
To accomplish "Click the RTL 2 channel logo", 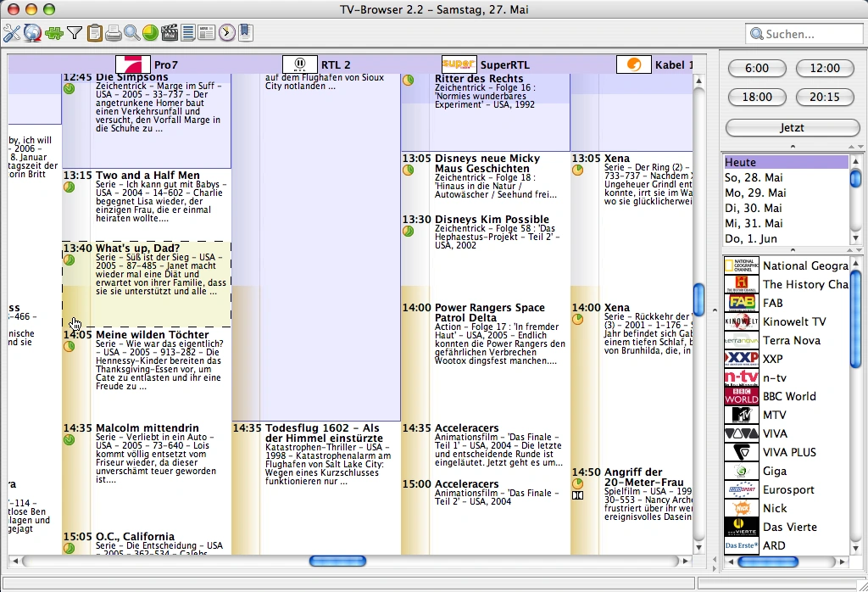I will coord(299,64).
